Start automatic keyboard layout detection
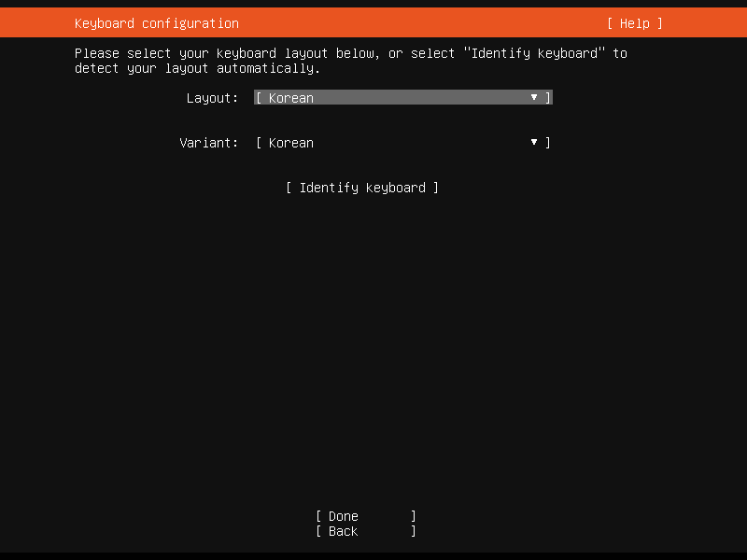The width and height of the screenshot is (747, 560). [x=361, y=187]
